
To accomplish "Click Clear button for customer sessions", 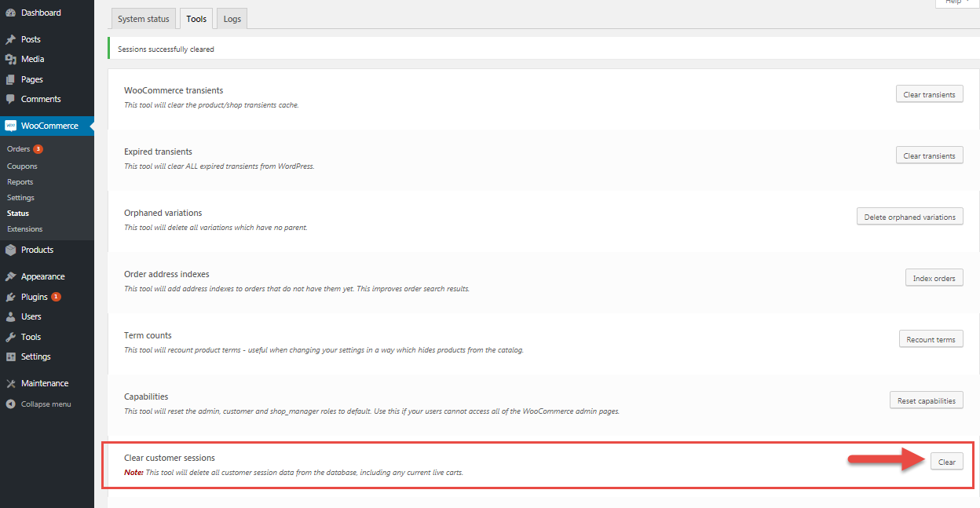I will point(947,462).
